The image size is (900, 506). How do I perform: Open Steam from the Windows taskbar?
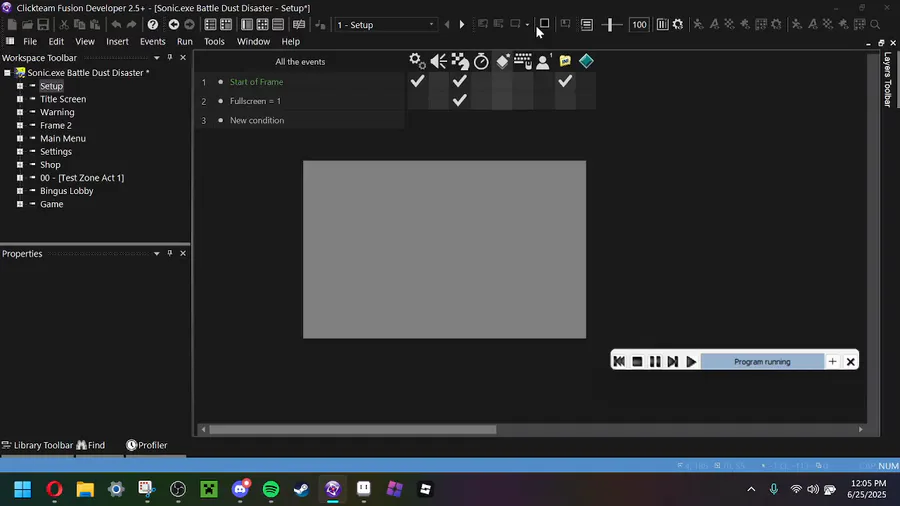[x=301, y=489]
